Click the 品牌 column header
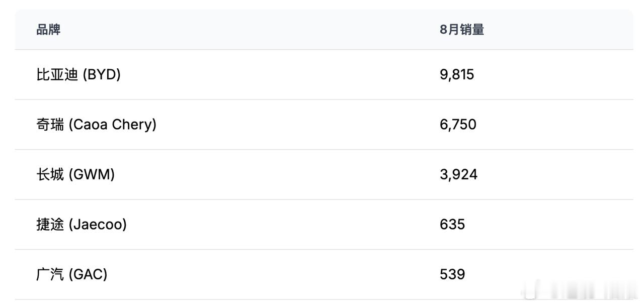Image resolution: width=644 pixels, height=306 pixels. pyautogui.click(x=48, y=30)
